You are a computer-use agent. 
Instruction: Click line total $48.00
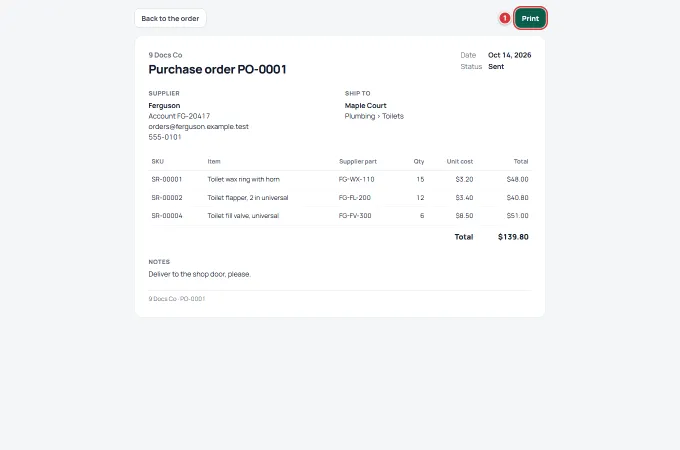point(517,179)
